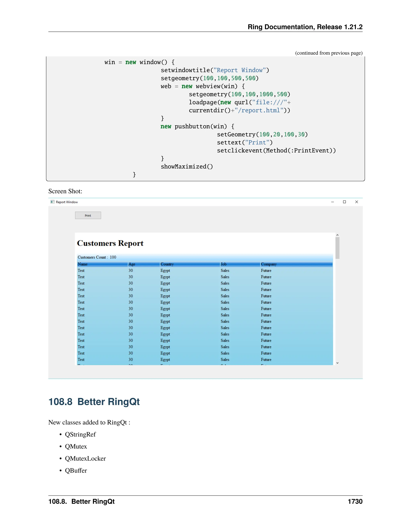Close the Report Window
Screen dimensions: 411x532
356,202
